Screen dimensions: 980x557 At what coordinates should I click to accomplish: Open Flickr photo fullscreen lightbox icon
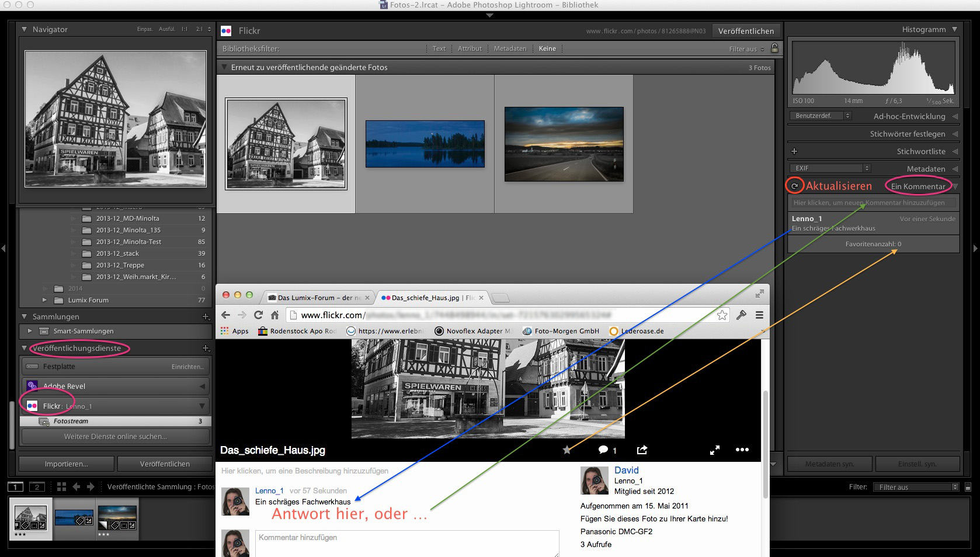pos(714,450)
